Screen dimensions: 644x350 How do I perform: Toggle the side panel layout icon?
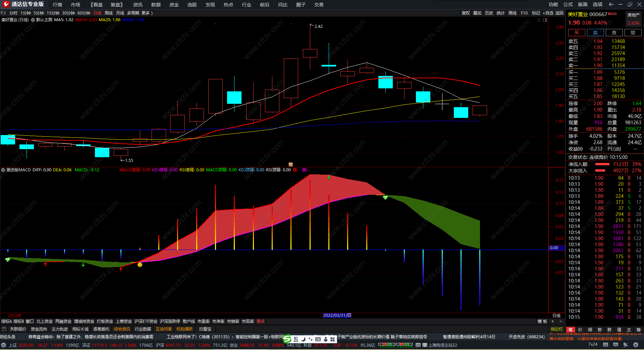click(545, 20)
